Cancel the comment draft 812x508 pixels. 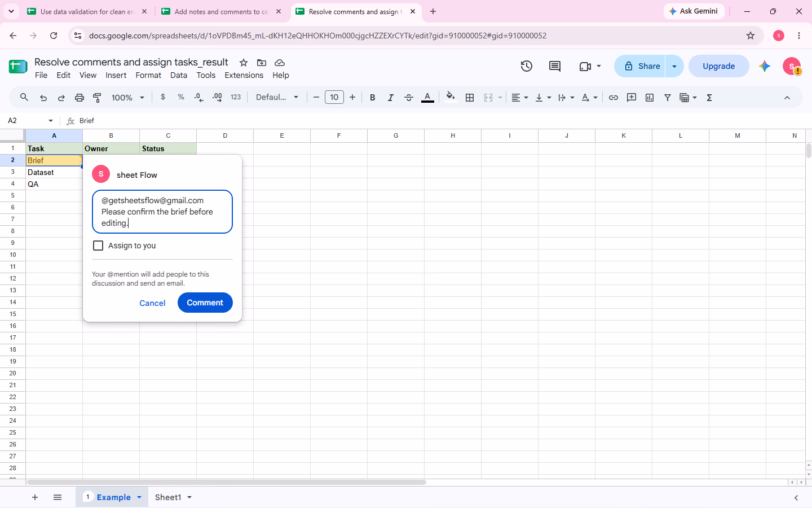click(152, 303)
